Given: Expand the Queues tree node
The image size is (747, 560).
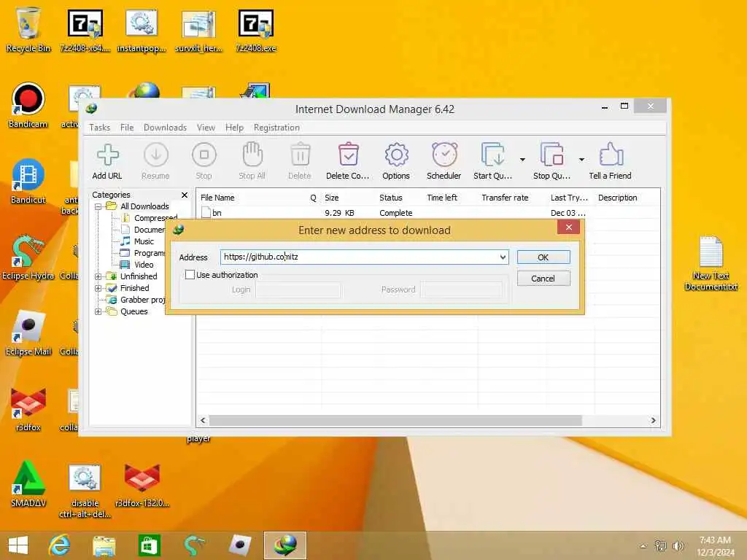Looking at the screenshot, I should (98, 312).
